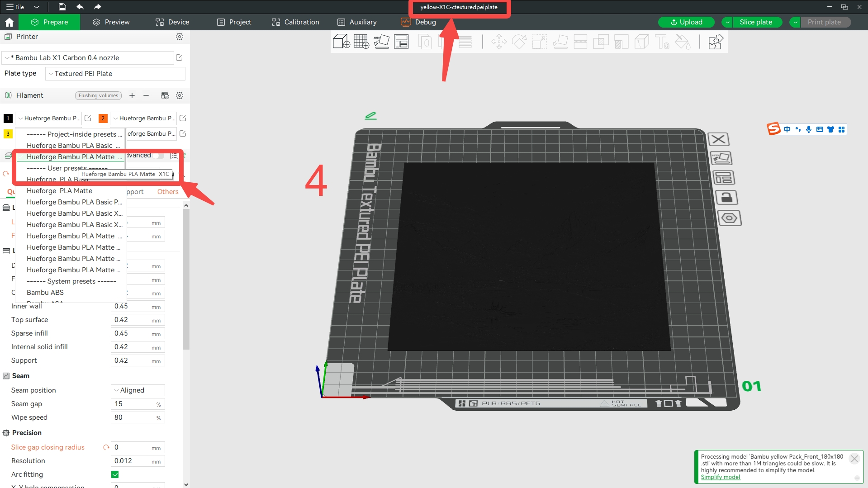This screenshot has height=488, width=868.
Task: Click the black filament 1 color swatch
Action: 8,118
